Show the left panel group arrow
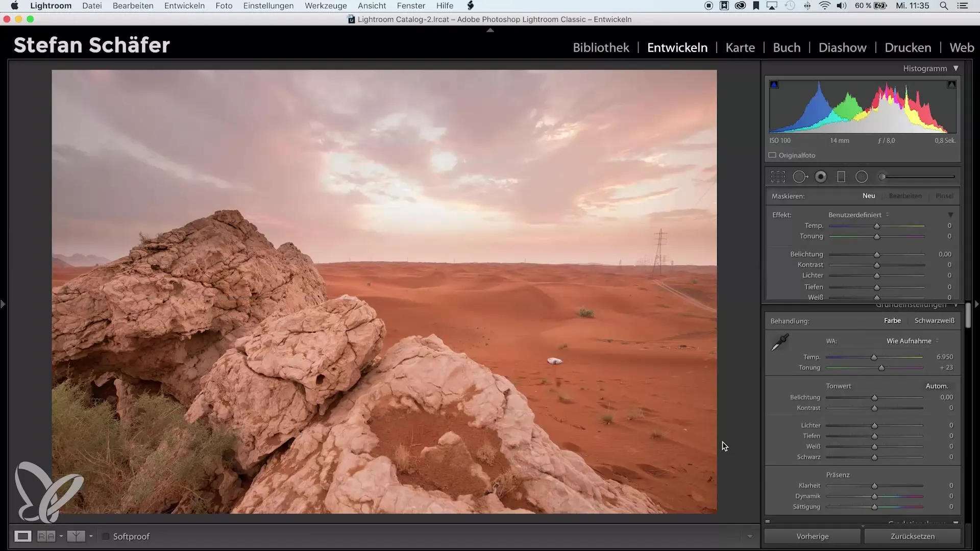This screenshot has height=551, width=980. pos(3,305)
